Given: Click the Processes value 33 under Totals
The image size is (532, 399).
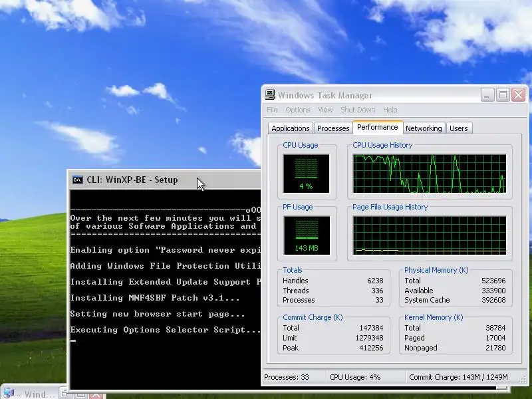Looking at the screenshot, I should point(379,301).
